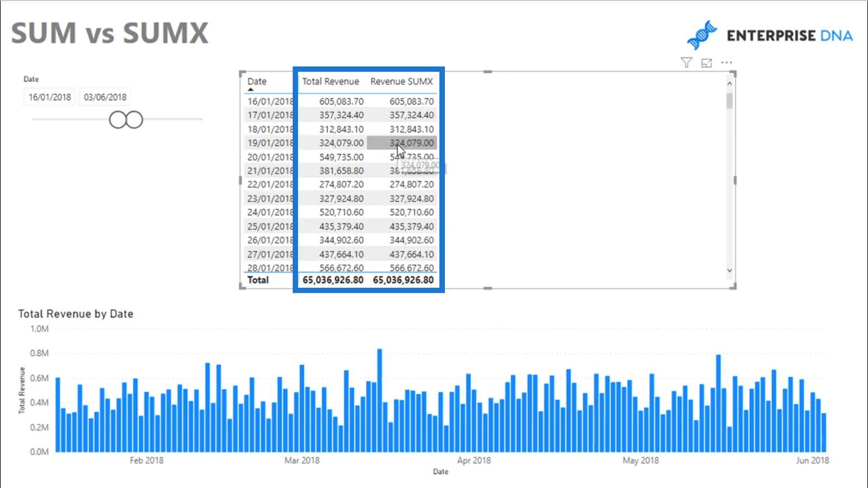Click Total Revenue value 381,658.80

(341, 171)
